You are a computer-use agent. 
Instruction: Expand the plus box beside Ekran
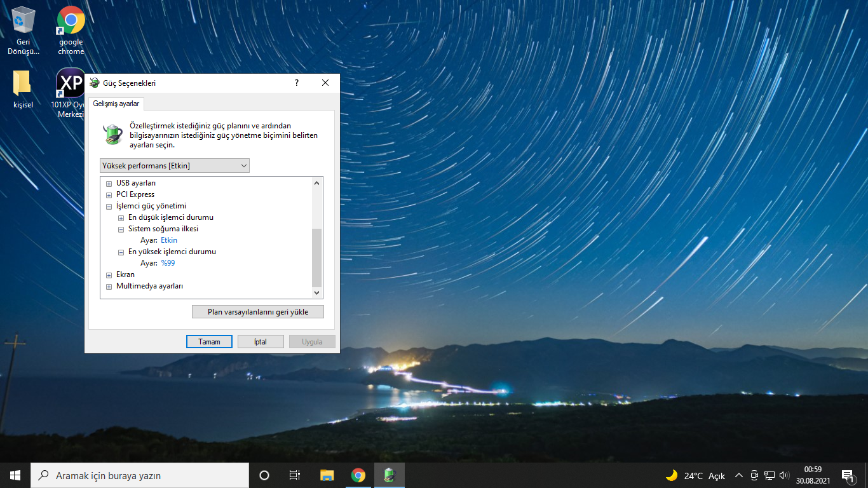(x=109, y=275)
